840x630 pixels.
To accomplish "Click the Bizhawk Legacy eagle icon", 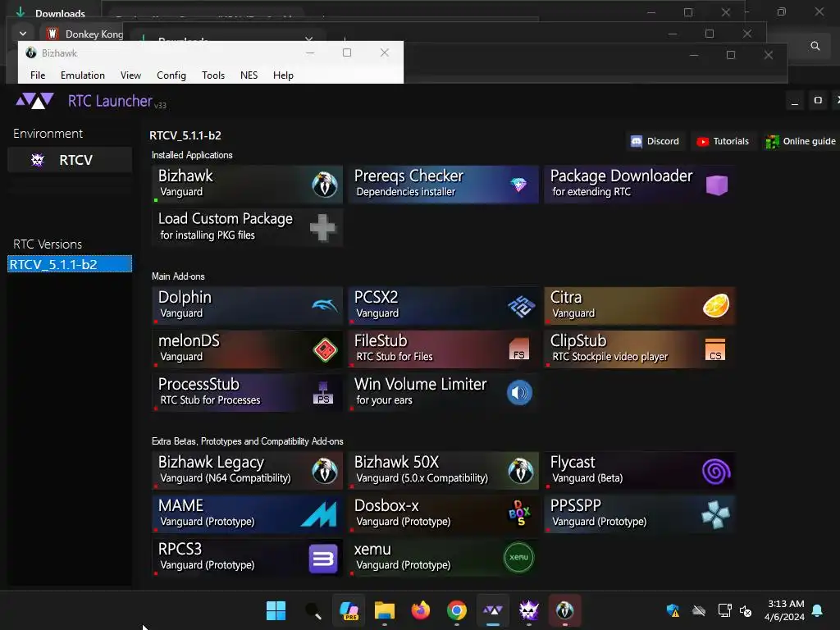I will (325, 471).
